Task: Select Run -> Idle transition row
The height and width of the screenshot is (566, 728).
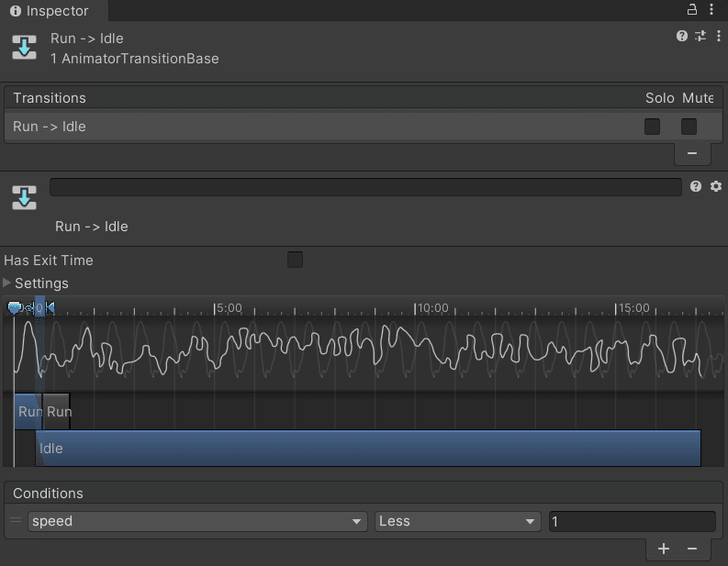Action: [363, 127]
